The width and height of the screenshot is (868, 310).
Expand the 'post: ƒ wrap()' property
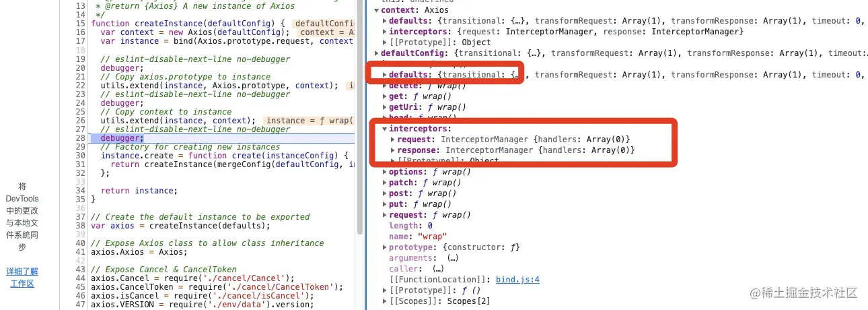tap(385, 193)
